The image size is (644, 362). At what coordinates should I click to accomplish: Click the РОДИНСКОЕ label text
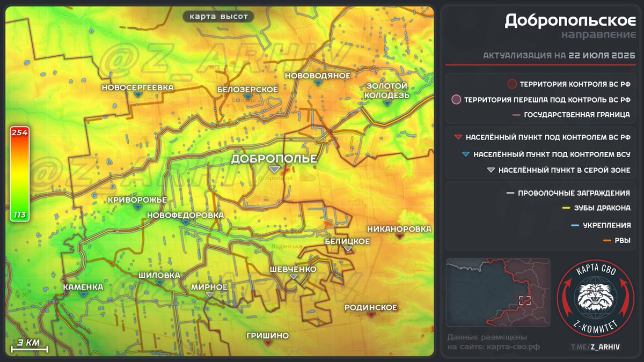click(x=371, y=307)
